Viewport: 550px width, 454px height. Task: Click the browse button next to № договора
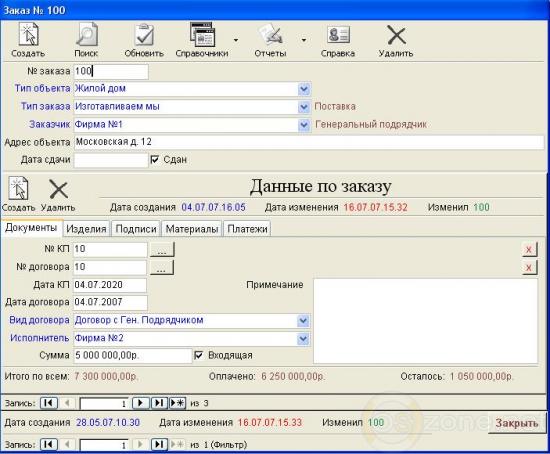162,267
